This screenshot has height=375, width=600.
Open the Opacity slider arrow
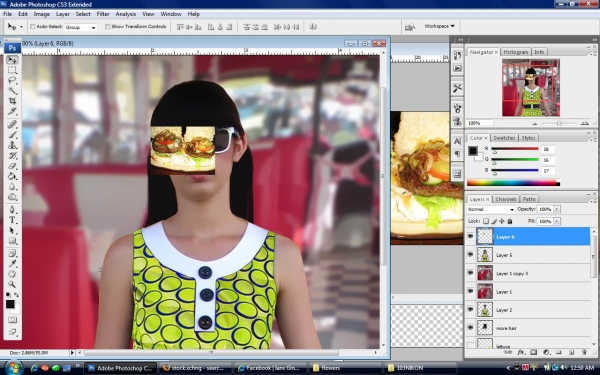coord(557,209)
